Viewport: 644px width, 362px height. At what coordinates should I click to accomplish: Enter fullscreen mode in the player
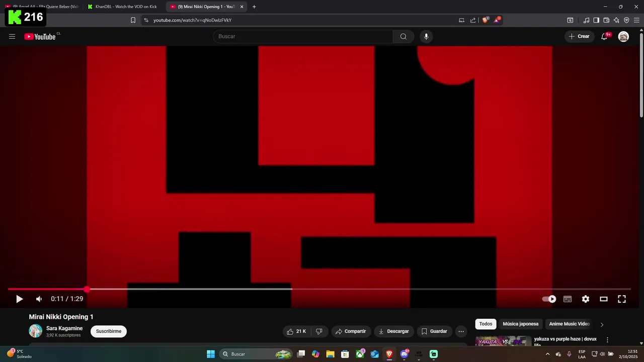coord(622,299)
